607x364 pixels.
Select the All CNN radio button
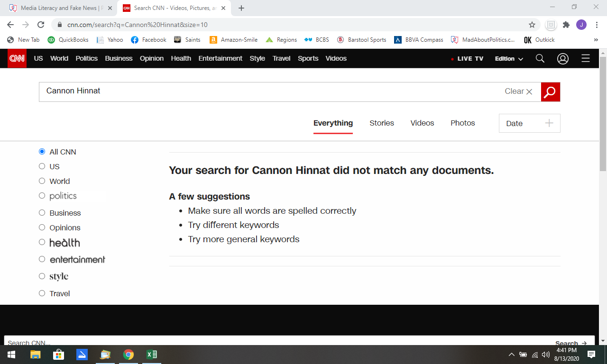42,152
